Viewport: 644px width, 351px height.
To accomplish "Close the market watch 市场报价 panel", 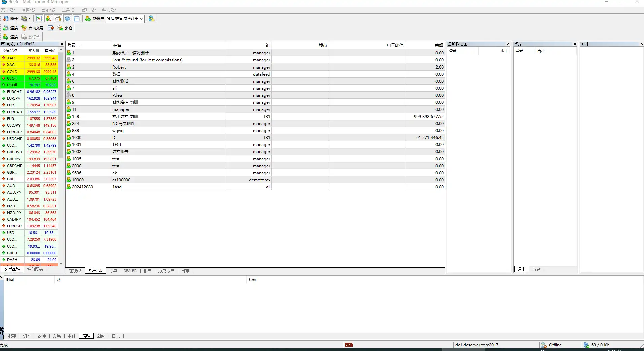I will pyautogui.click(x=62, y=44).
